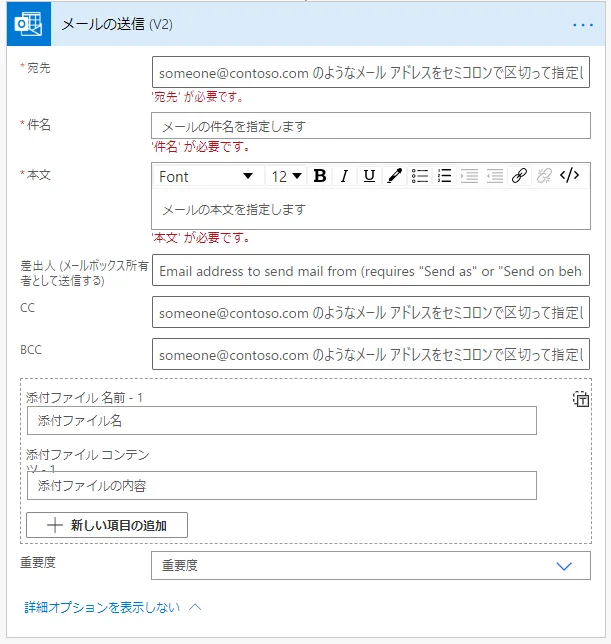
Task: Click the remove link icon
Action: point(544,176)
